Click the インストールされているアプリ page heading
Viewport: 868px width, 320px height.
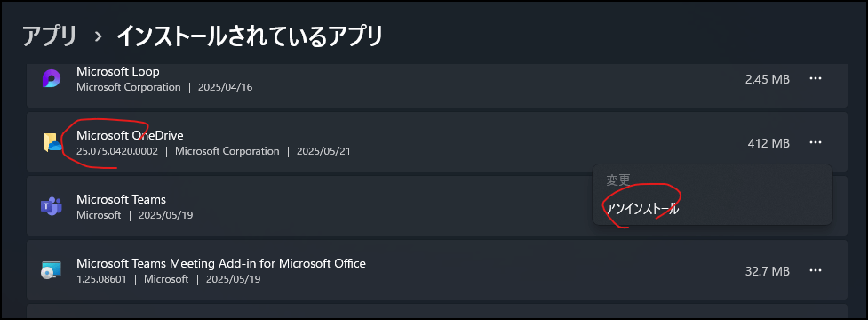250,36
